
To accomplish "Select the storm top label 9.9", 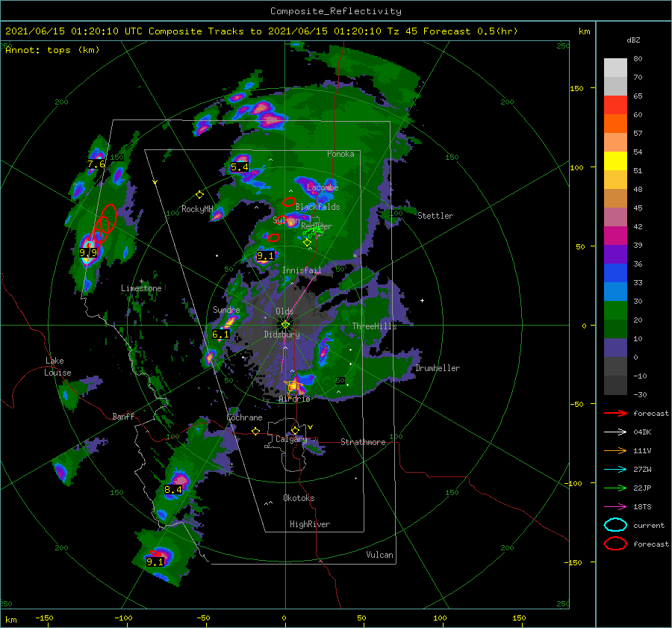I will (88, 253).
